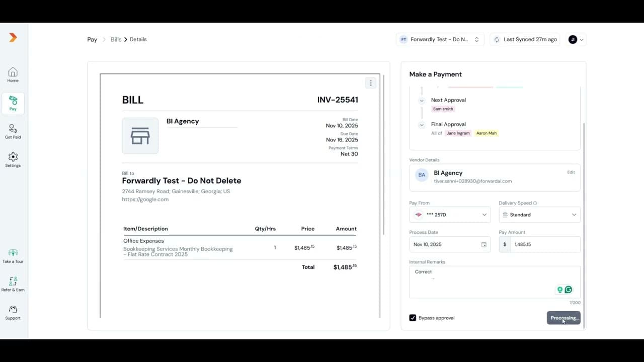Open the Delivery Speed Standard dropdown
644x362 pixels.
coord(540,215)
